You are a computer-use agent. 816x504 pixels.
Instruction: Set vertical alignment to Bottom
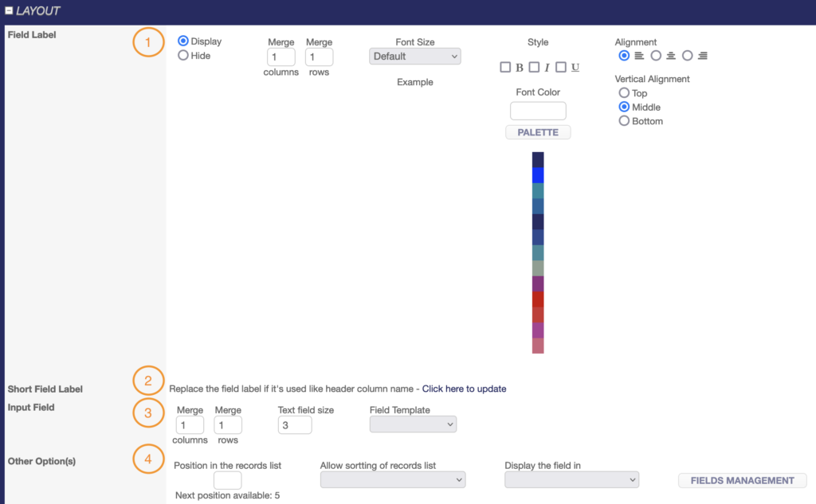(x=624, y=121)
